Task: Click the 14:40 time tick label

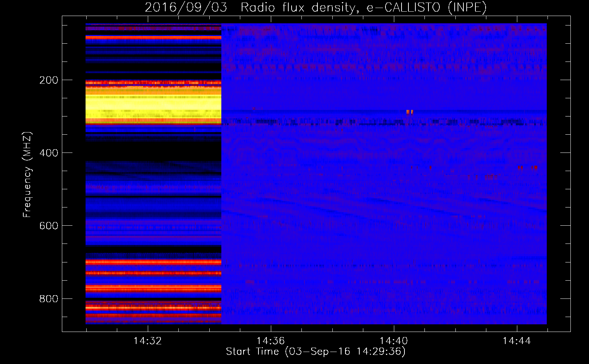Action: pyautogui.click(x=394, y=341)
